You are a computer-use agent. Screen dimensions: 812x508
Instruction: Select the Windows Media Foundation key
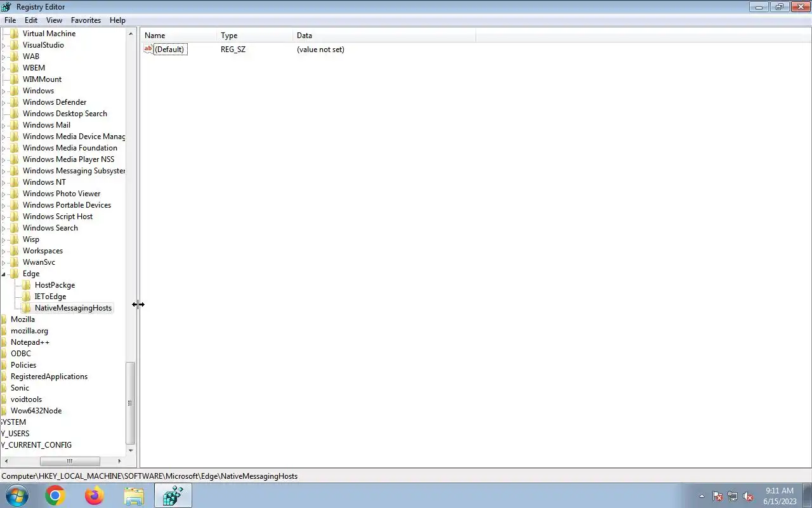point(70,148)
